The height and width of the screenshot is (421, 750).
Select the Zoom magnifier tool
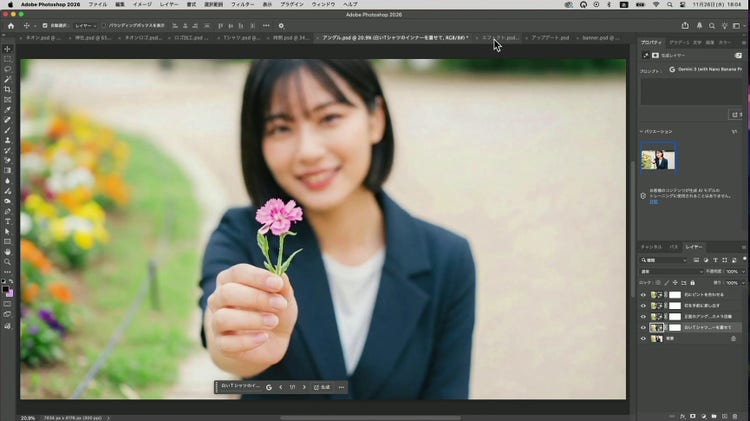(7, 262)
